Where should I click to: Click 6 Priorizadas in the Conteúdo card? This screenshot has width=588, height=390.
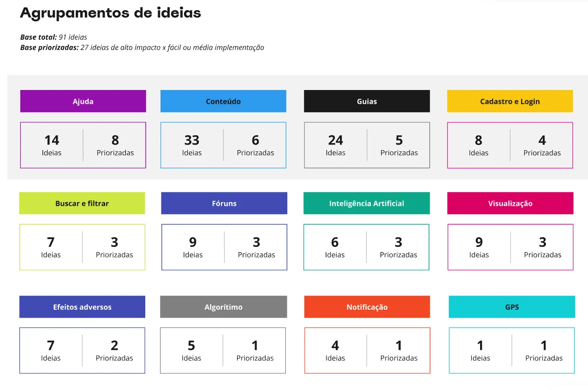(x=255, y=145)
